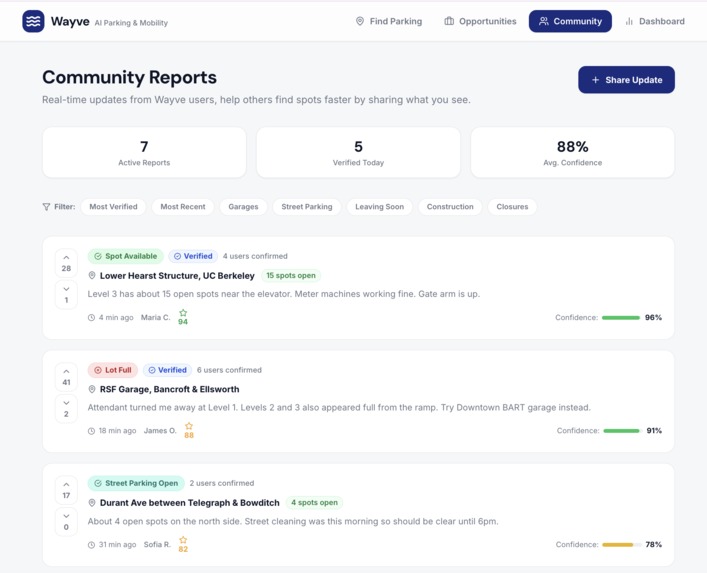Open RSF Garage, Bancroft & Ellsworth title

pyautogui.click(x=170, y=389)
